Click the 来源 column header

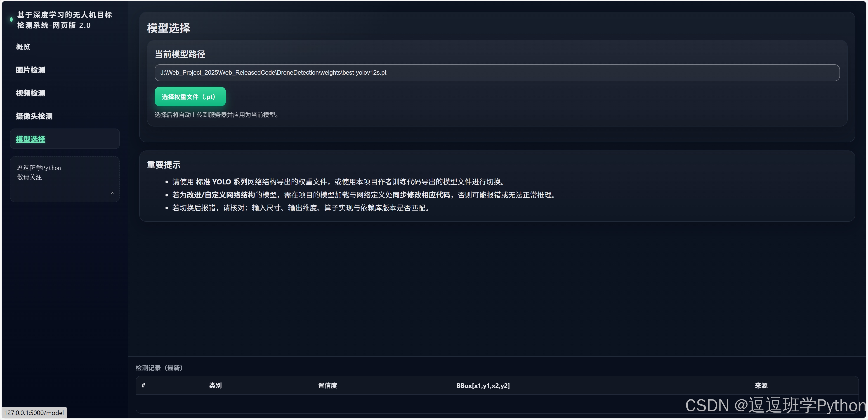point(761,385)
